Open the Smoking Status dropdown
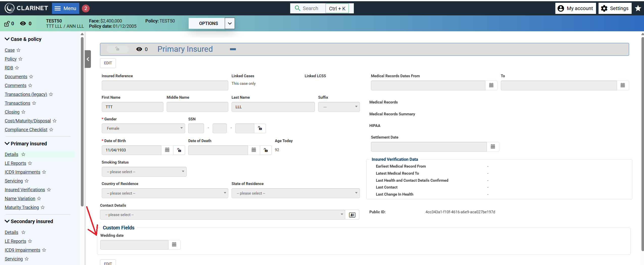This screenshot has width=644, height=265. (144, 172)
